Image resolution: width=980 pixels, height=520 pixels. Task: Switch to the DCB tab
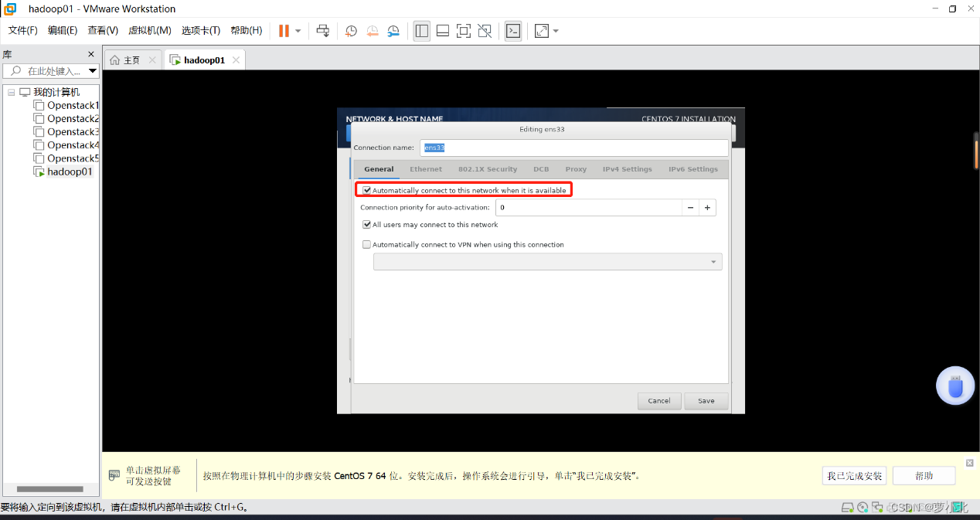pos(541,169)
